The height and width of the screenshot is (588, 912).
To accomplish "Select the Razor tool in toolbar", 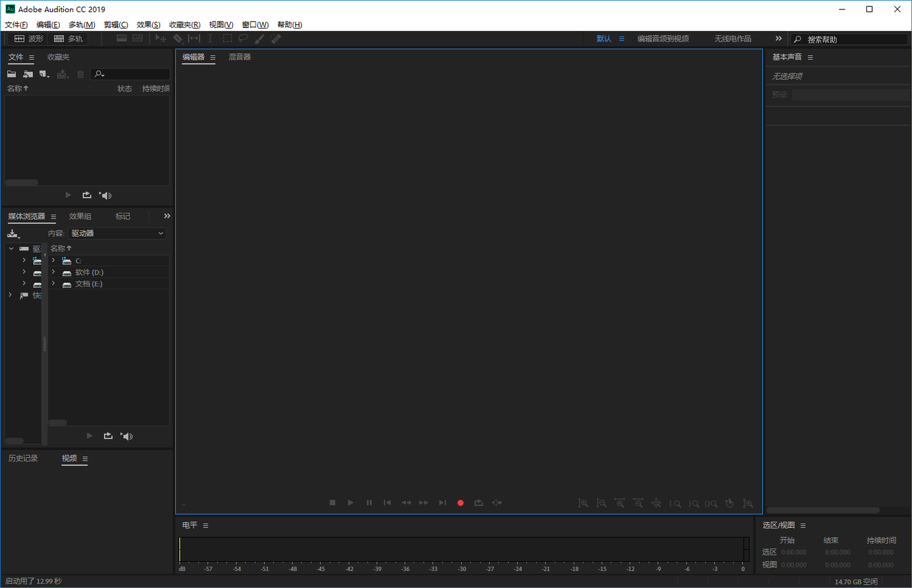I will point(178,39).
